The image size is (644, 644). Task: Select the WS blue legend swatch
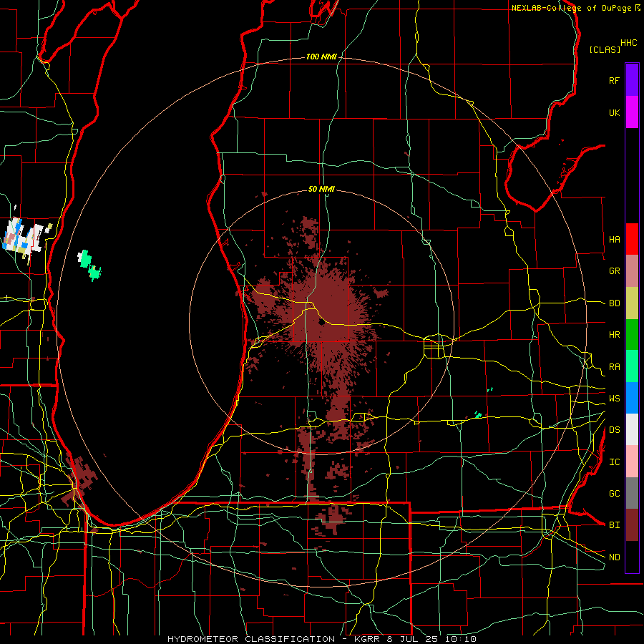coord(632,398)
